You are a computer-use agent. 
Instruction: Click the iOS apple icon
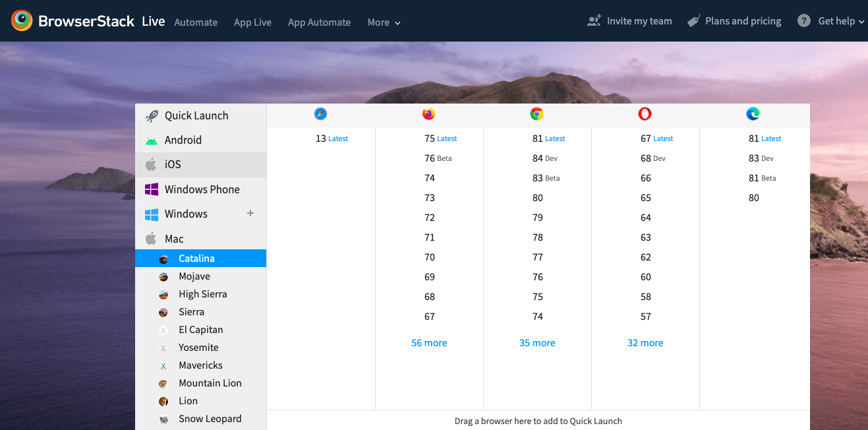(152, 164)
